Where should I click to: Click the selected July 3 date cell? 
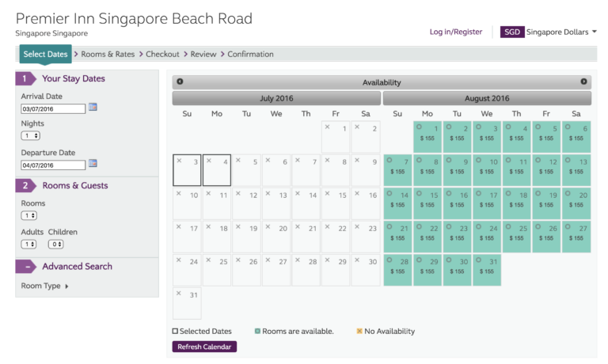(187, 170)
